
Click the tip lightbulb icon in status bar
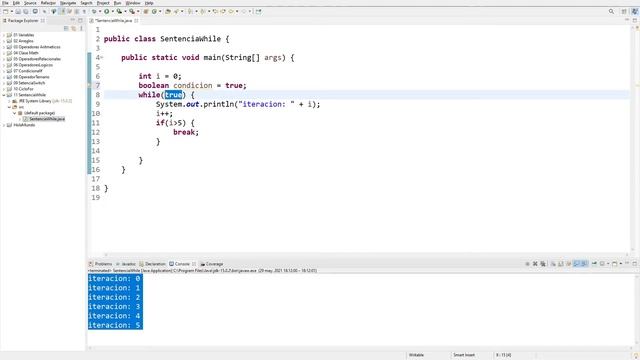(x=636, y=356)
